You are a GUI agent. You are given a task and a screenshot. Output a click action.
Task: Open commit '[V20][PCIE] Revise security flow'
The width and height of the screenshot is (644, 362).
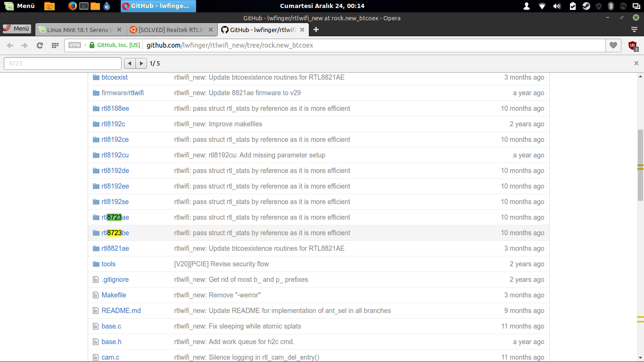[222, 264]
